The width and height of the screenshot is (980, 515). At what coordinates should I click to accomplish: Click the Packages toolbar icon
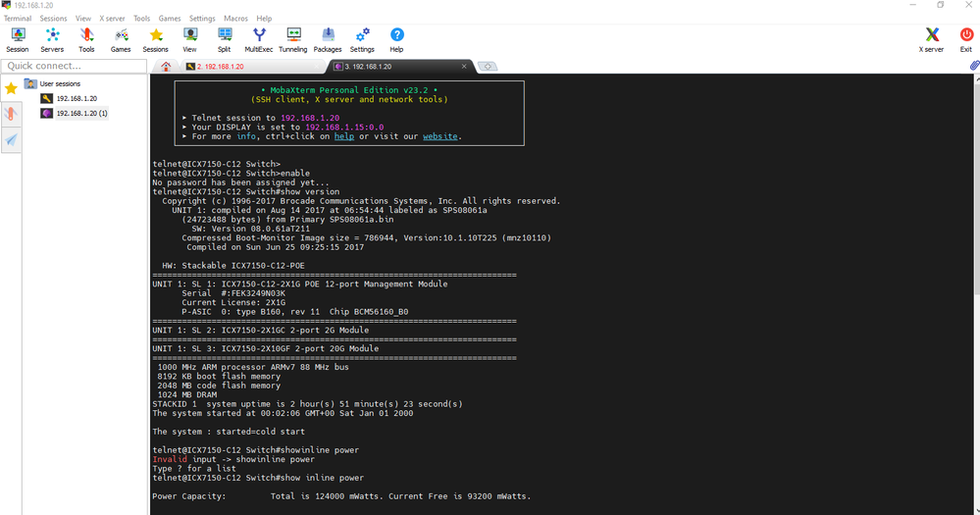pos(328,39)
